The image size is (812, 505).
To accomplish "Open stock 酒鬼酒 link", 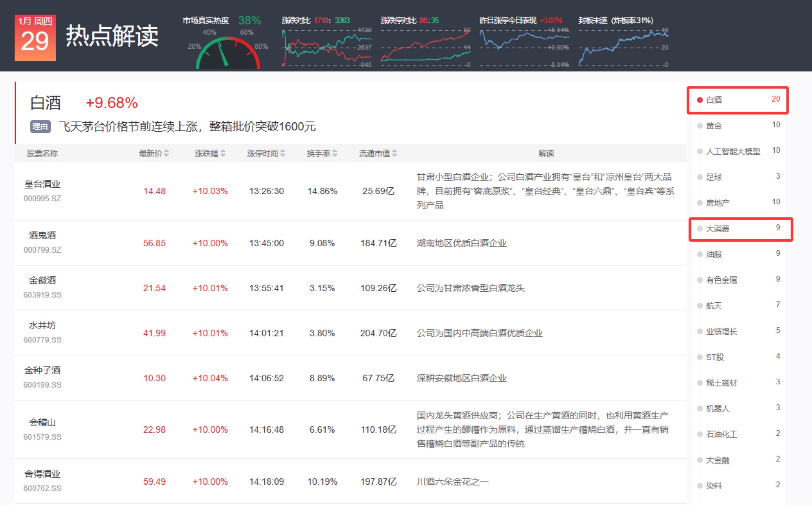I will (42, 235).
